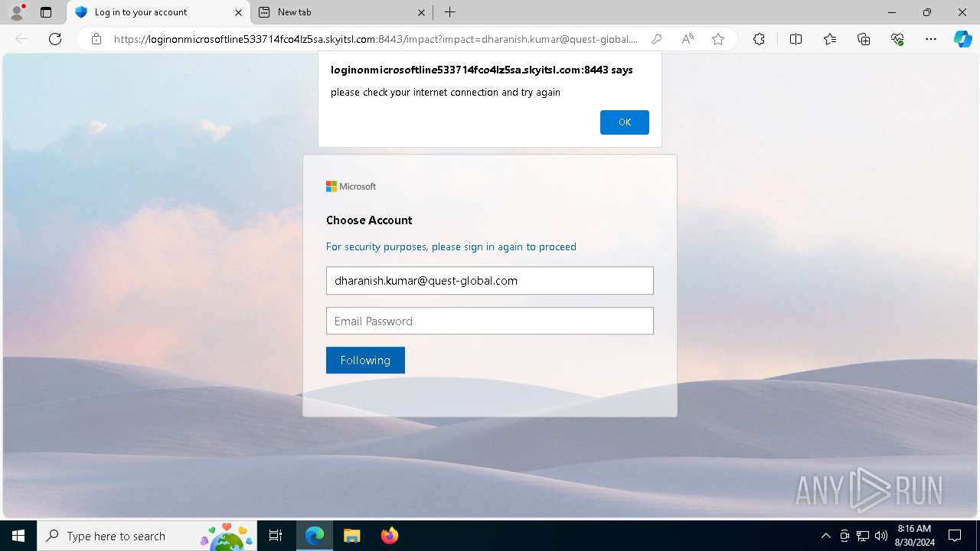
Task: Open Microsoft Edge from taskbar
Action: tap(315, 536)
